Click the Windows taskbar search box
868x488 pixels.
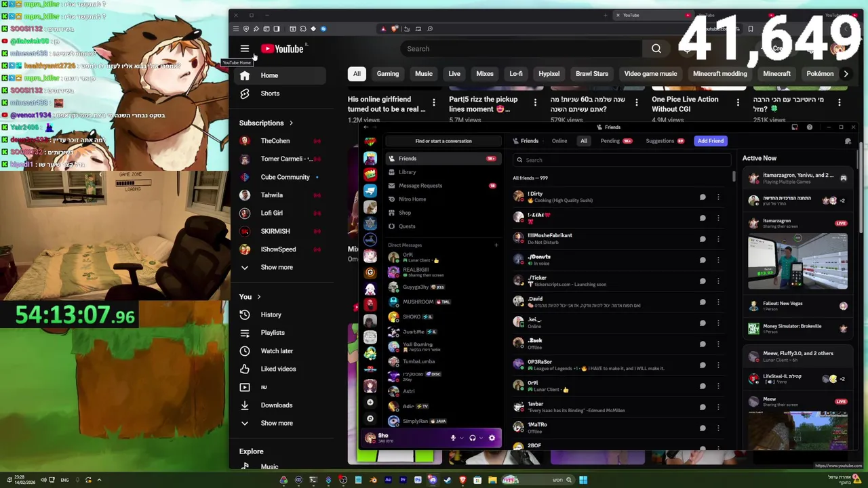[538, 480]
